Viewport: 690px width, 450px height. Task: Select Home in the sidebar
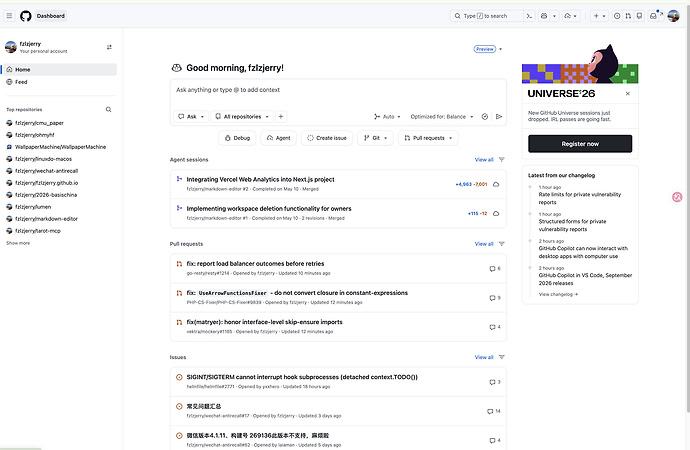[61, 70]
